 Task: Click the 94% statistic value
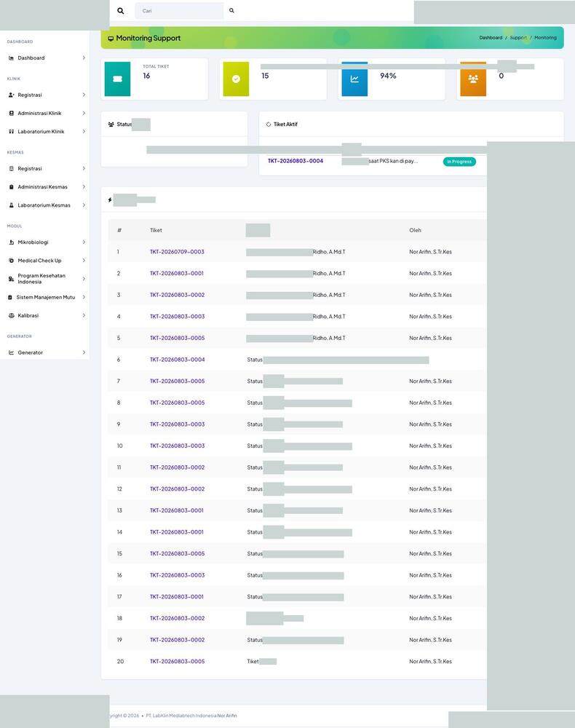pos(388,76)
